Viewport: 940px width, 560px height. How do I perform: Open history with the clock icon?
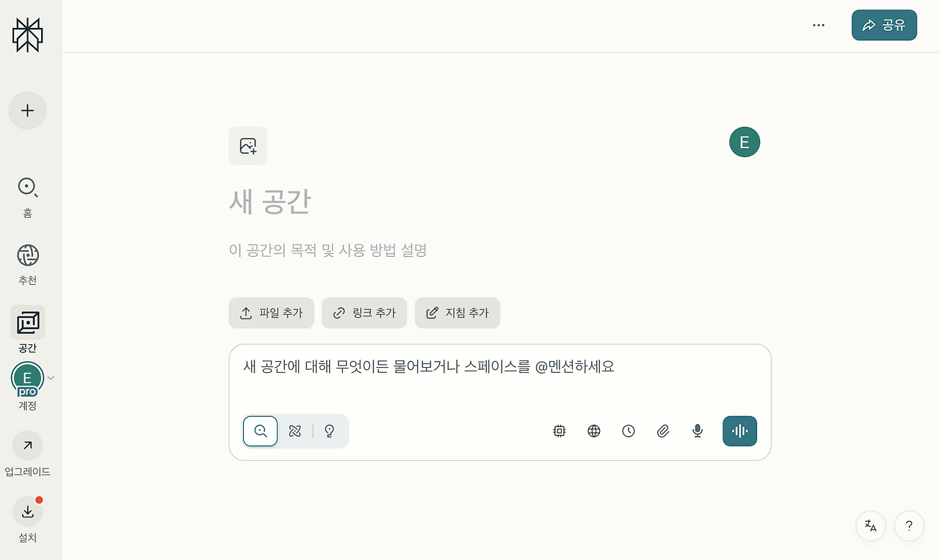tap(628, 431)
